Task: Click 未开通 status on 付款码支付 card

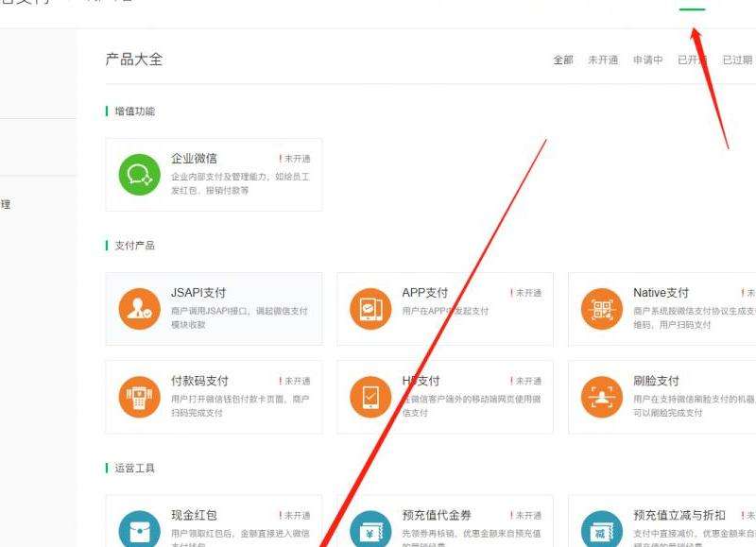Action: (x=295, y=382)
